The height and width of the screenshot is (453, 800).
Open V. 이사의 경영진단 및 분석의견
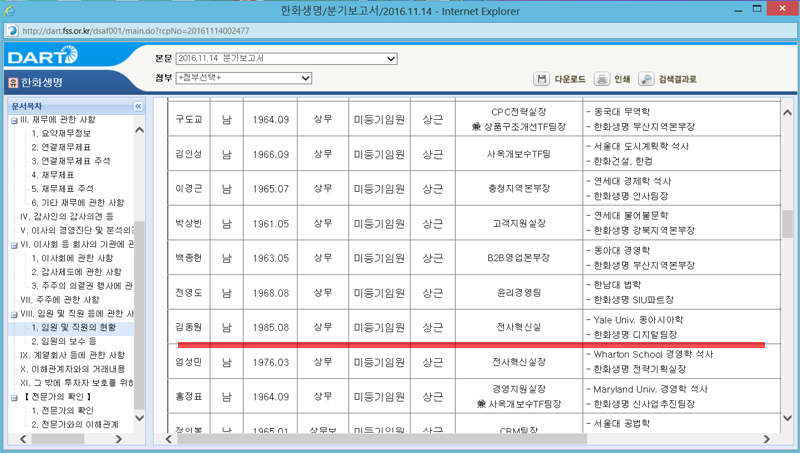pyautogui.click(x=77, y=230)
